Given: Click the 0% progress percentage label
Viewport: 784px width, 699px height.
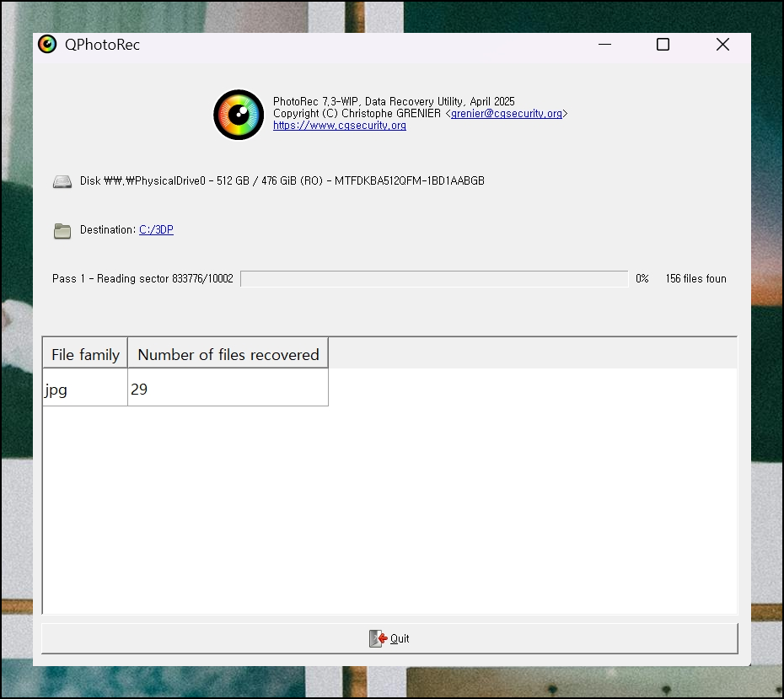Looking at the screenshot, I should click(x=642, y=278).
